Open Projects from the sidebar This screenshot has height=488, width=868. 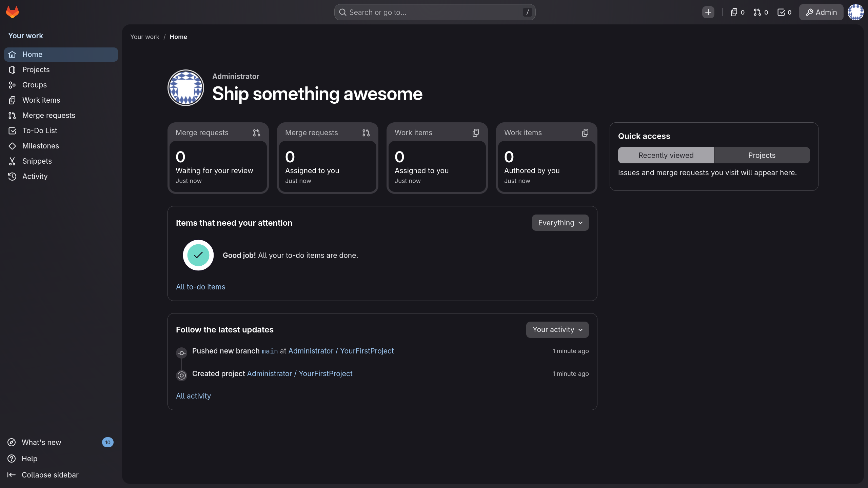tap(61, 70)
